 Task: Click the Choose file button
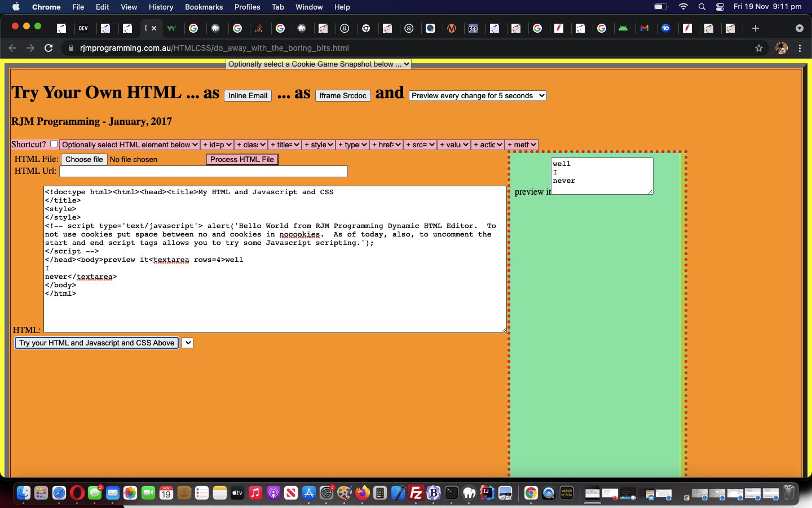pos(84,160)
